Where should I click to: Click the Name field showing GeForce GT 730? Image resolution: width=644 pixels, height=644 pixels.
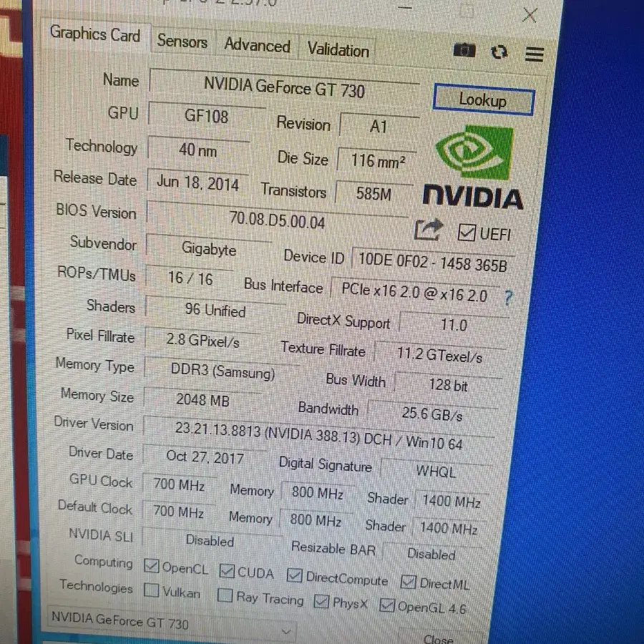click(284, 87)
